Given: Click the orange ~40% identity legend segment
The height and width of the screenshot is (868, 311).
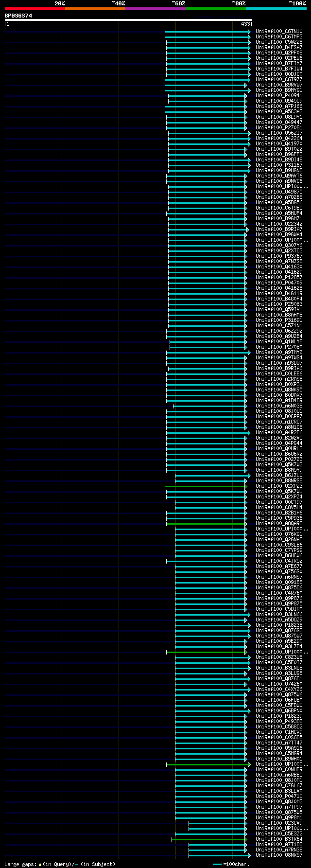Looking at the screenshot, I should (x=95, y=9).
